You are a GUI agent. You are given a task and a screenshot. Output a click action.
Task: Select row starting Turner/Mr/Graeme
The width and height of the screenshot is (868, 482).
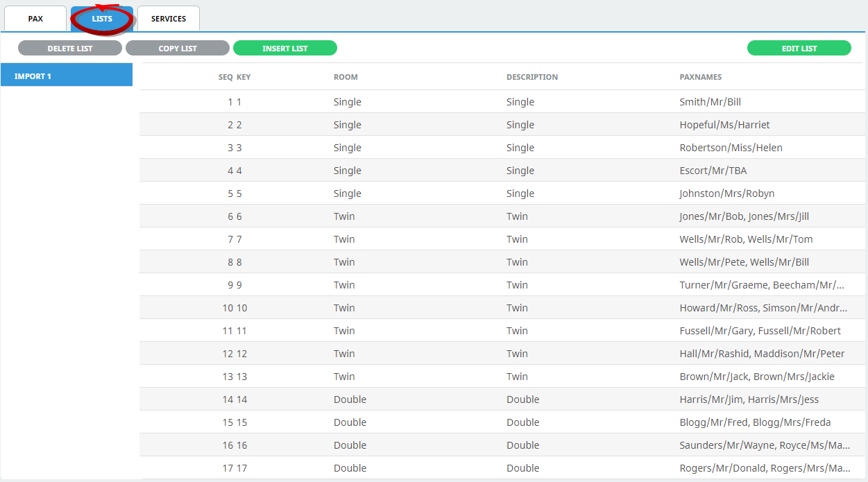click(503, 285)
